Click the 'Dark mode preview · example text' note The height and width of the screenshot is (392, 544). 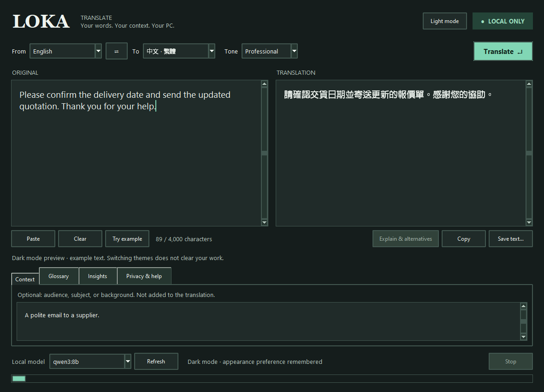118,258
